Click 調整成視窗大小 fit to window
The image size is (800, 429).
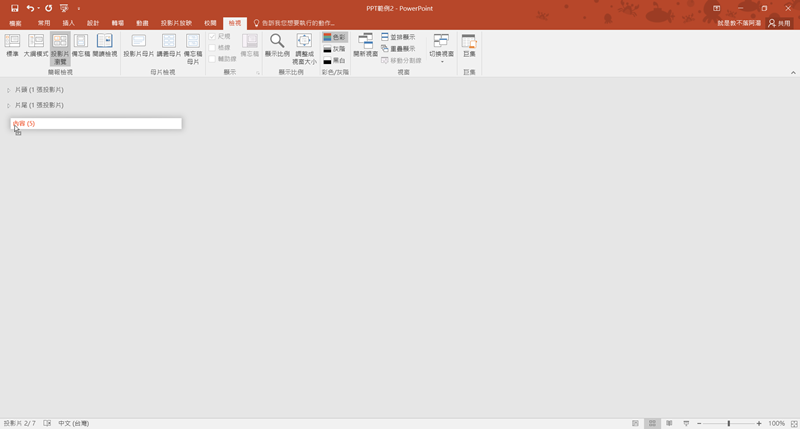pos(304,49)
